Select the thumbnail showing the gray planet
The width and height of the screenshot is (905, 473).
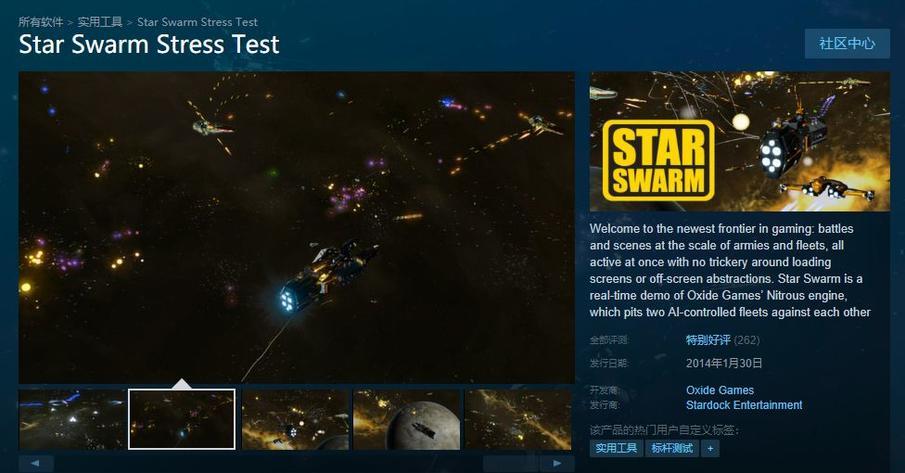coord(406,419)
